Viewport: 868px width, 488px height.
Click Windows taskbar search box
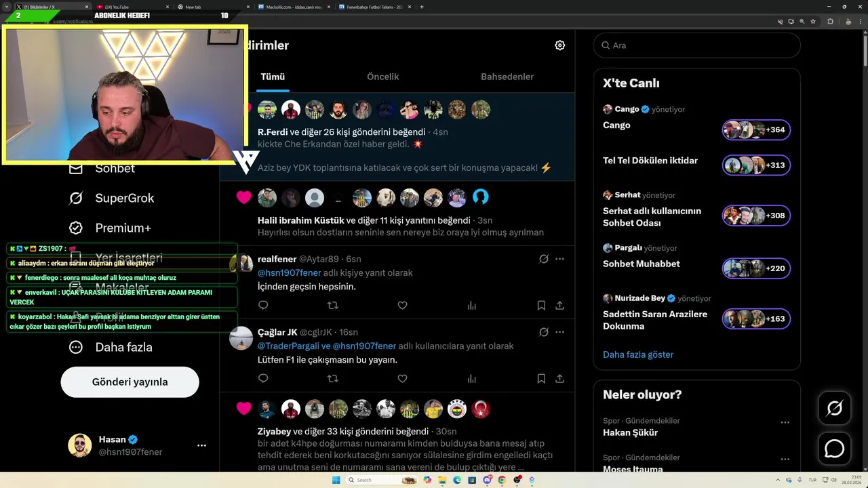(382, 480)
